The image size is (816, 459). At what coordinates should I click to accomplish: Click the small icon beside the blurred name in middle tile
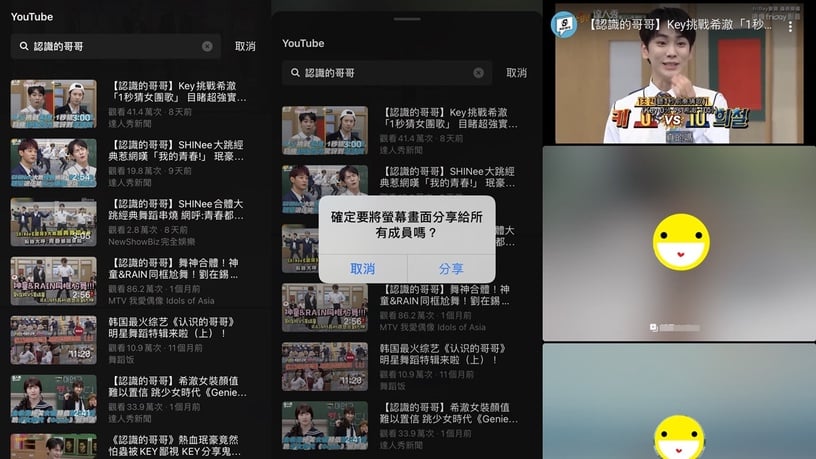(x=653, y=327)
